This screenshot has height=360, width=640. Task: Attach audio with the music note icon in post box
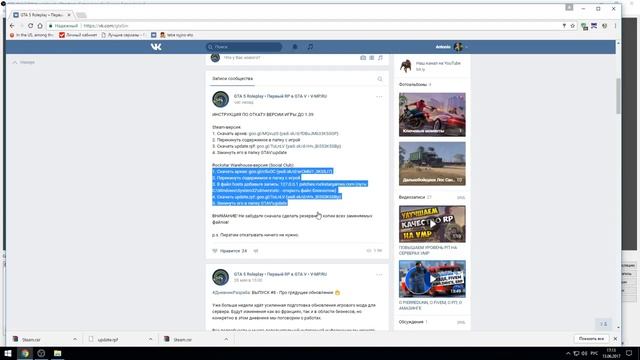[380, 58]
